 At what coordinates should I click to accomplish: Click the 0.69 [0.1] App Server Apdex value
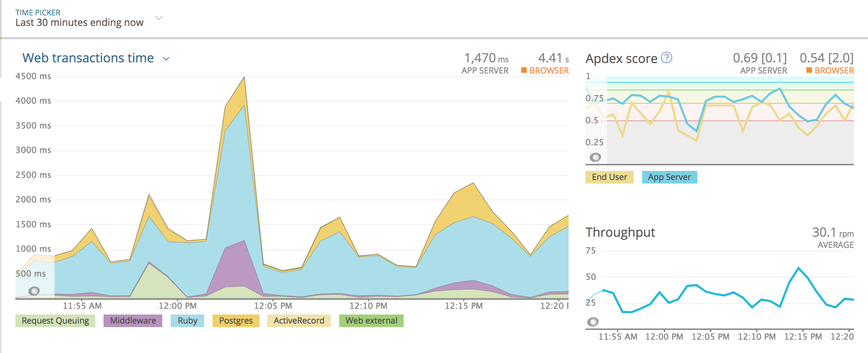point(760,58)
